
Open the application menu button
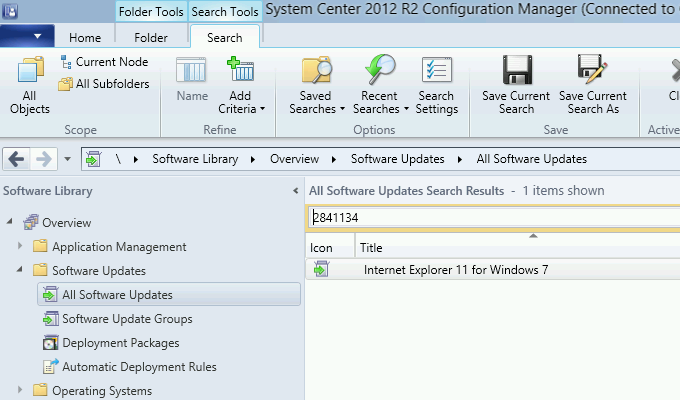[x=27, y=36]
